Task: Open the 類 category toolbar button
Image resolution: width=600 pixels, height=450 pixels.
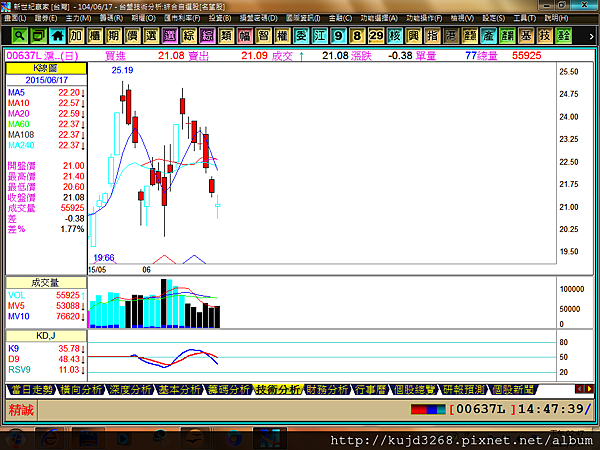Action: pyautogui.click(x=226, y=36)
